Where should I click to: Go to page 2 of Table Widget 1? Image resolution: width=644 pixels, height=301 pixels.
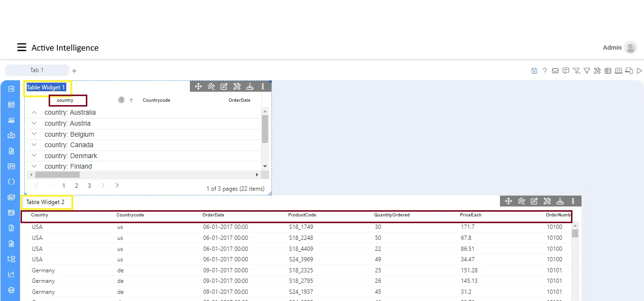(76, 185)
